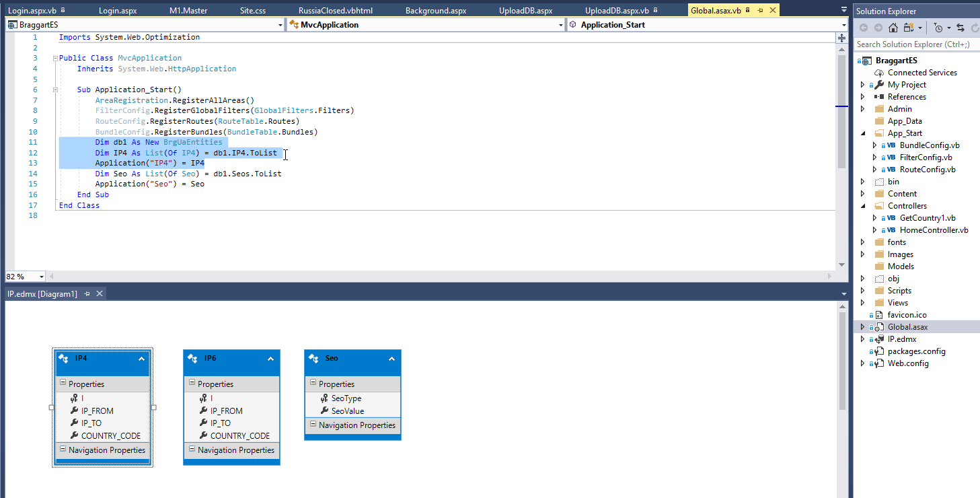Select GetCountry1.vb in Solution Explorer
This screenshot has width=980, height=498.
(928, 218)
